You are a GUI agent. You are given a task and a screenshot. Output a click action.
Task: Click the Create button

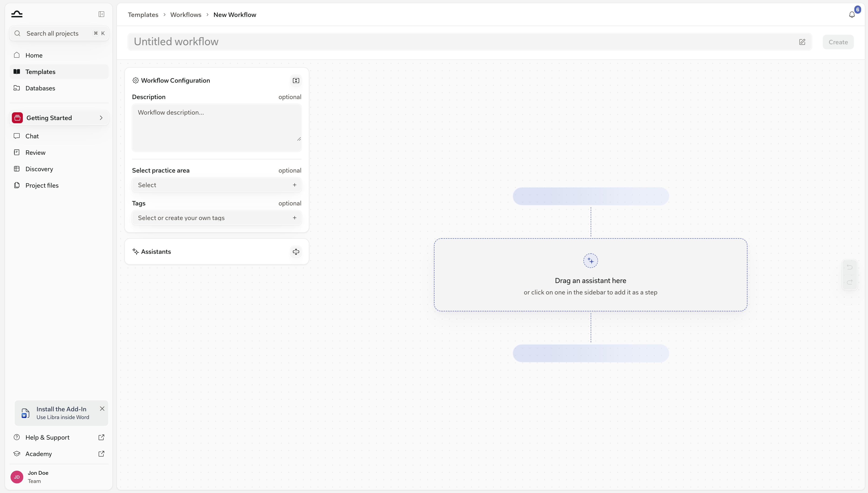point(838,42)
